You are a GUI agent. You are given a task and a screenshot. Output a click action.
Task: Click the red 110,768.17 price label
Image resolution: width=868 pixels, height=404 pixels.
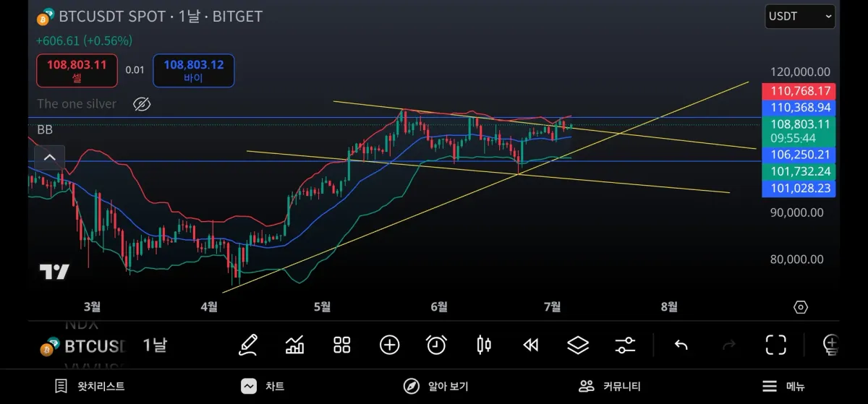tap(799, 91)
